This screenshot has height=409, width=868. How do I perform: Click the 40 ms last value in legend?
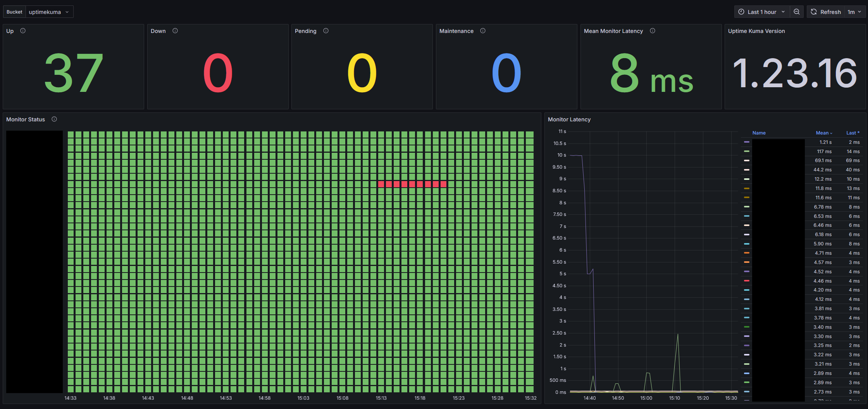click(852, 170)
